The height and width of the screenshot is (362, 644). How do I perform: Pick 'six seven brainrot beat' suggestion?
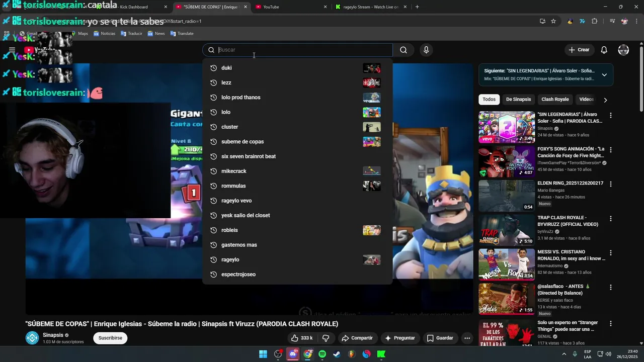(x=297, y=156)
